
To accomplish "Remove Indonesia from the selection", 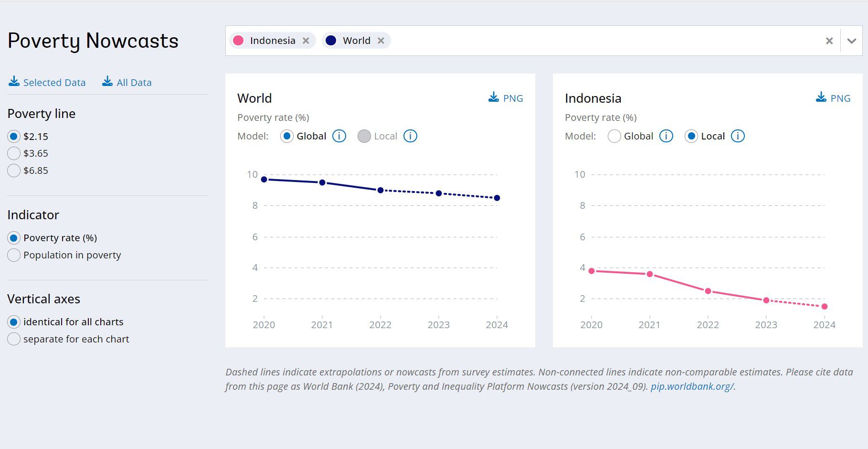I will click(x=306, y=40).
